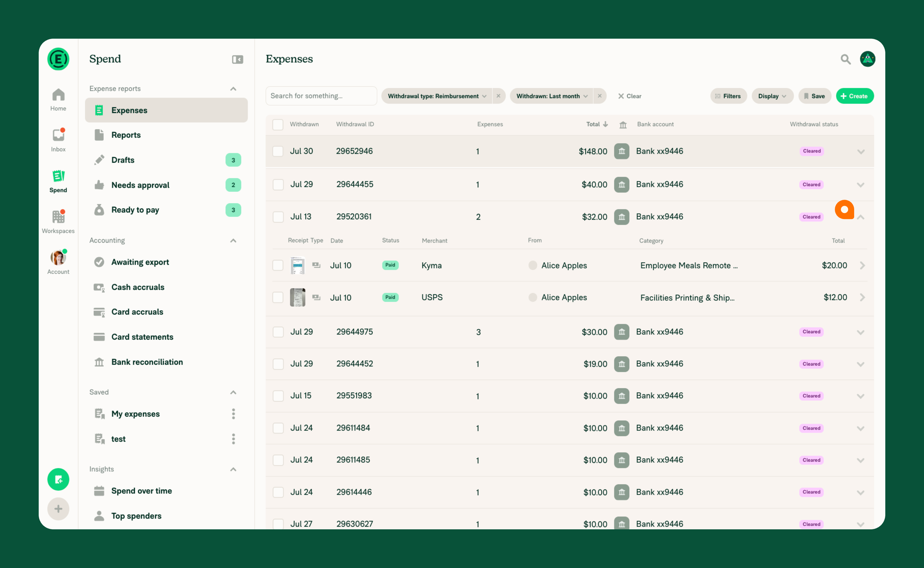Open the Withdrawn: Last month dropdown
The height and width of the screenshot is (568, 924).
(x=551, y=96)
